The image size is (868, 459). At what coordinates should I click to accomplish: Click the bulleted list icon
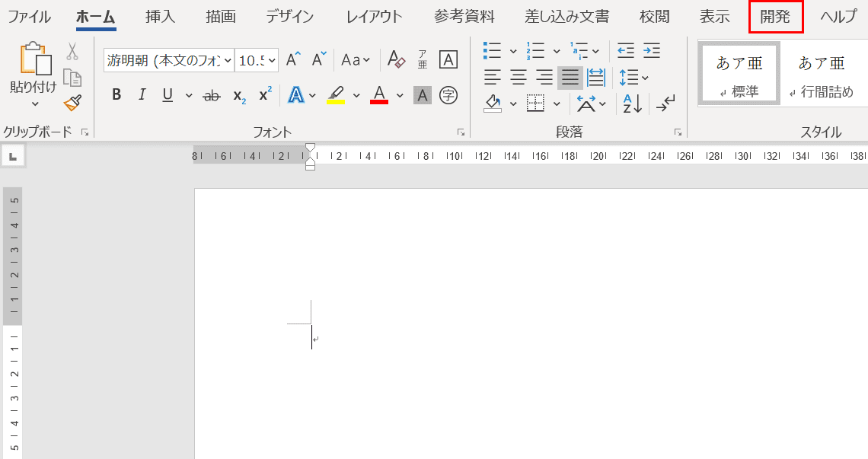pos(492,51)
